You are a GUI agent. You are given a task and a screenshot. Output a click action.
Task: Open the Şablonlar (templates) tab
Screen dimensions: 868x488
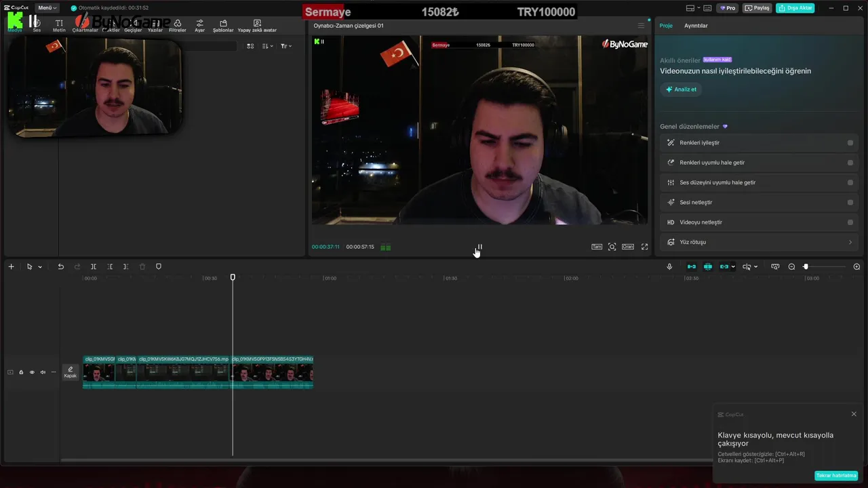point(223,26)
